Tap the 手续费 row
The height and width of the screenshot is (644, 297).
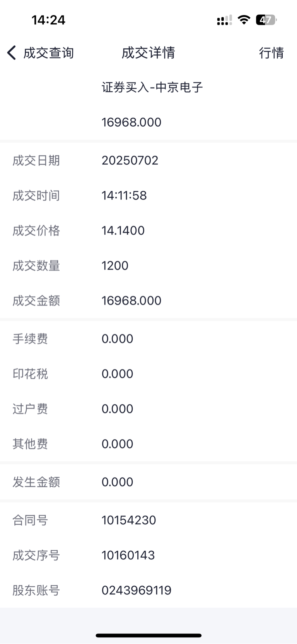coord(148,339)
